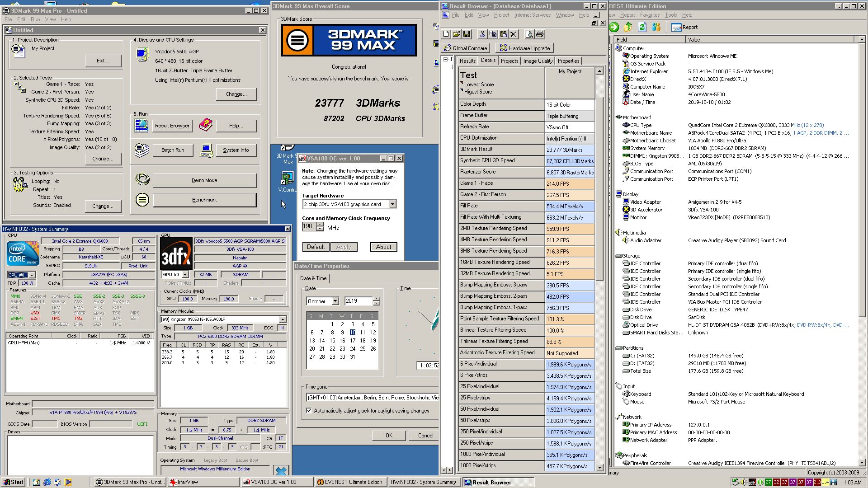This screenshot has height=488, width=868.
Task: Select day 17 in the October calendar
Action: pyautogui.click(x=352, y=340)
